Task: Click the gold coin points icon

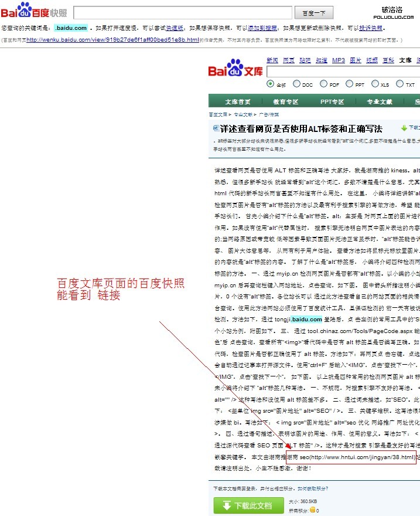Action: click(x=313, y=510)
